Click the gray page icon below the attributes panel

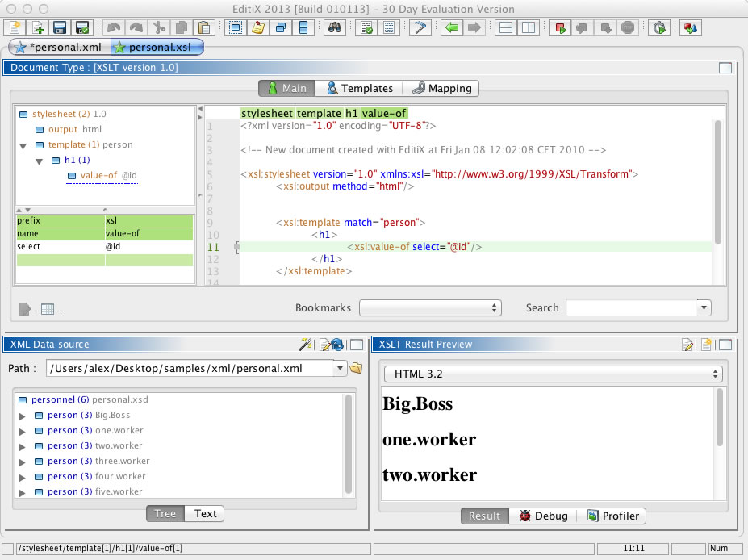24,309
